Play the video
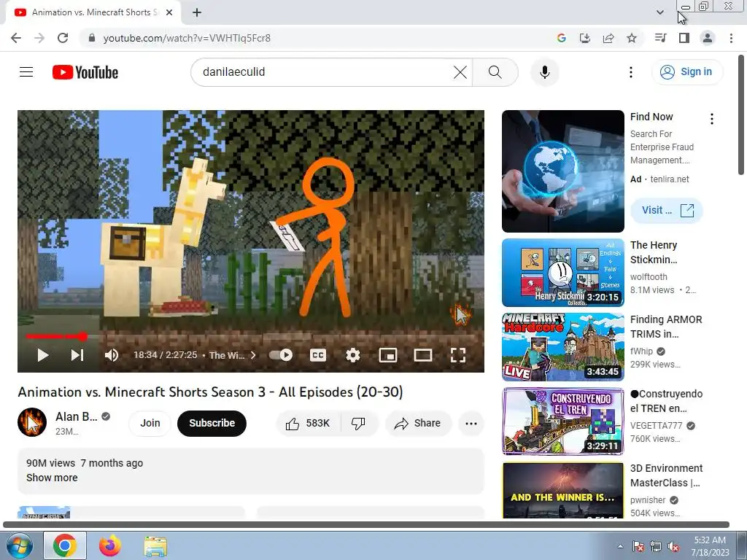Viewport: 747px width, 560px height. [x=43, y=355]
